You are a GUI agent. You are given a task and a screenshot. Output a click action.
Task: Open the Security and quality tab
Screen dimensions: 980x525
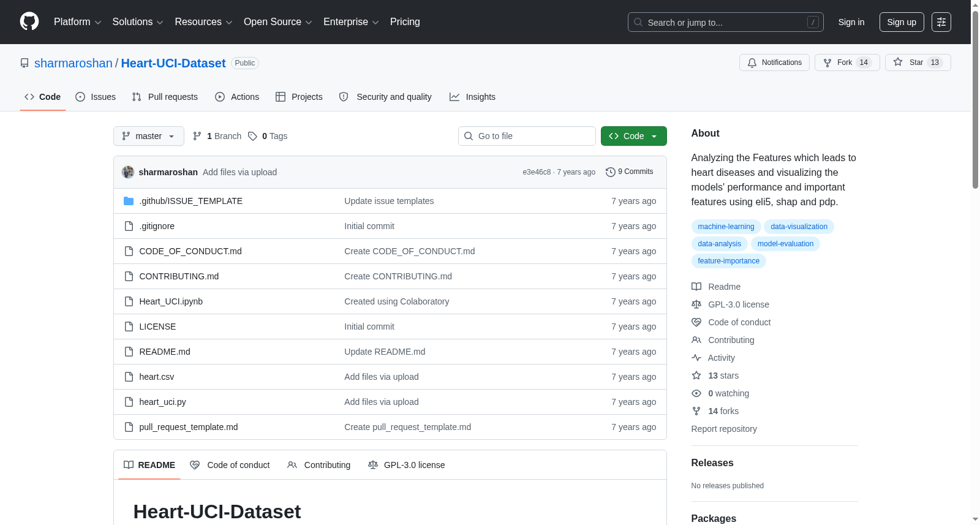tap(385, 97)
